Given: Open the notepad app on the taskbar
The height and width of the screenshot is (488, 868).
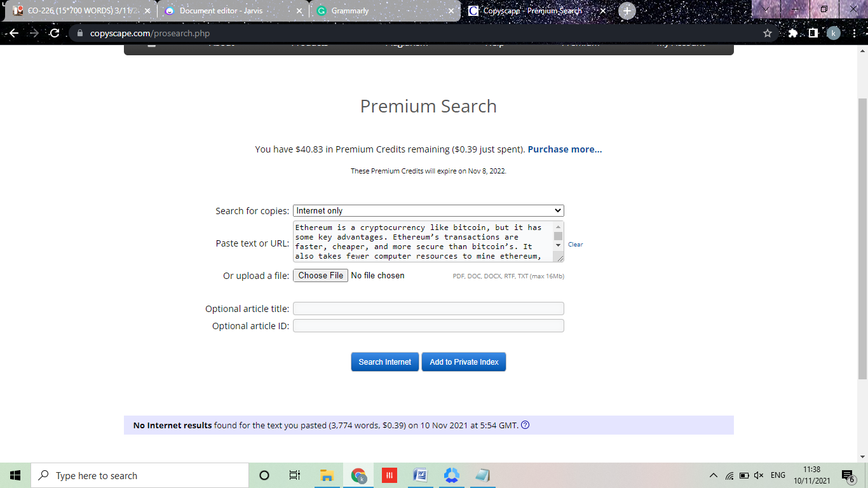Looking at the screenshot, I should (483, 475).
